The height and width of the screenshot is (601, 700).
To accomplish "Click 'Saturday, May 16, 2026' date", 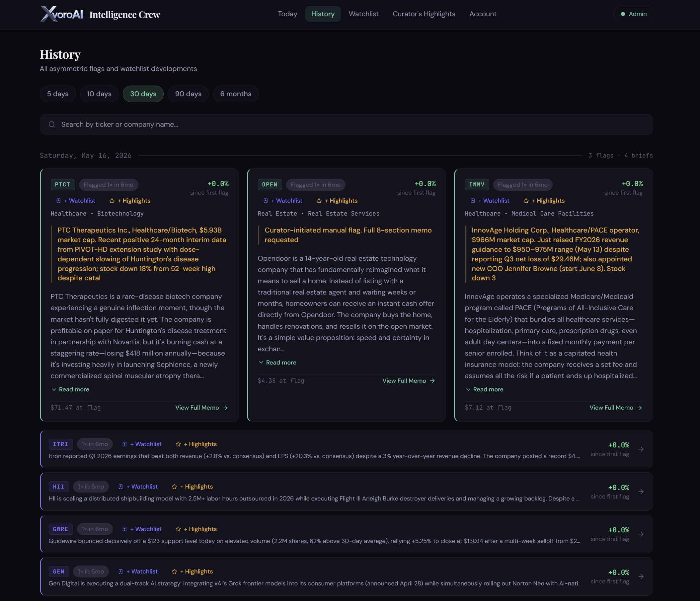I will point(86,156).
